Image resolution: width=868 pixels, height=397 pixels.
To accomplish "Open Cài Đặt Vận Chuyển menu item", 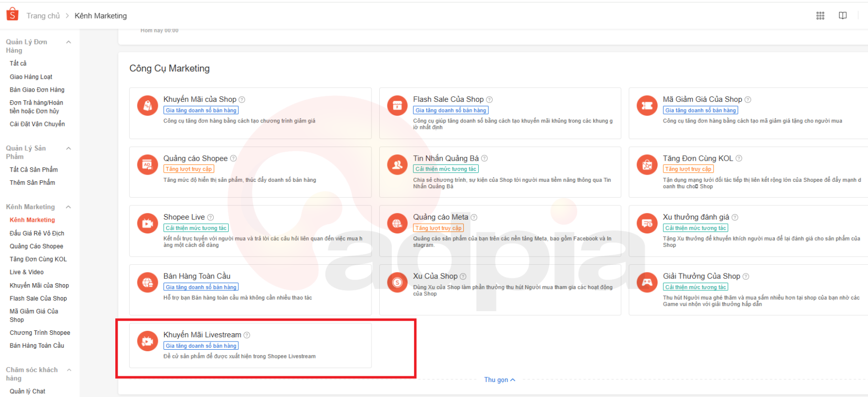I will [x=37, y=124].
